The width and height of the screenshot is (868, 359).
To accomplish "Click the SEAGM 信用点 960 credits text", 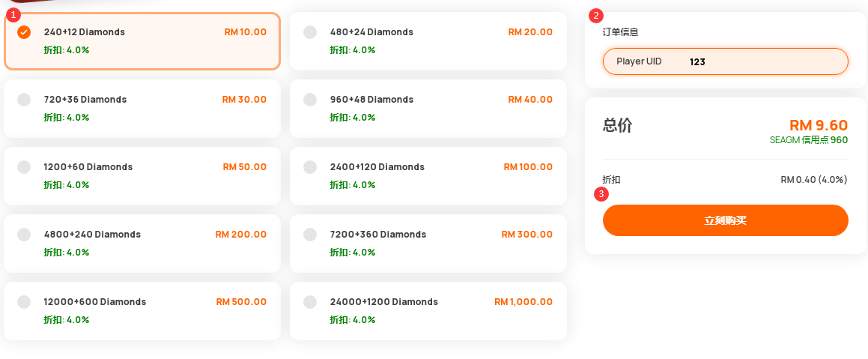I will [x=808, y=140].
